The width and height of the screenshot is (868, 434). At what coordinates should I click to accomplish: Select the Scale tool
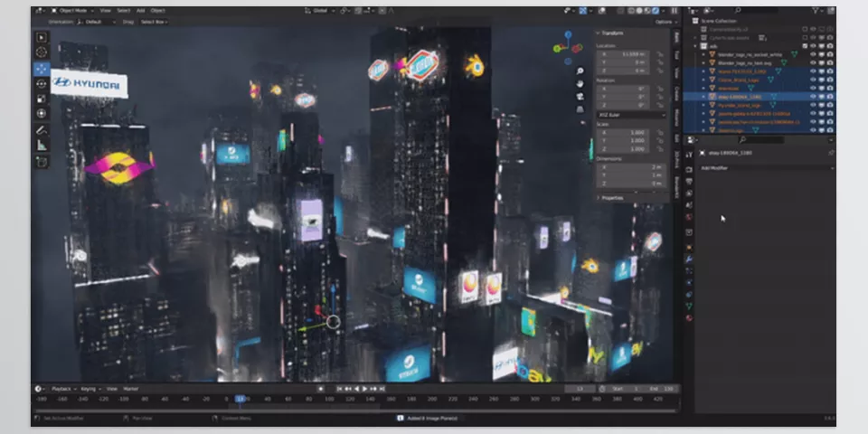point(42,99)
